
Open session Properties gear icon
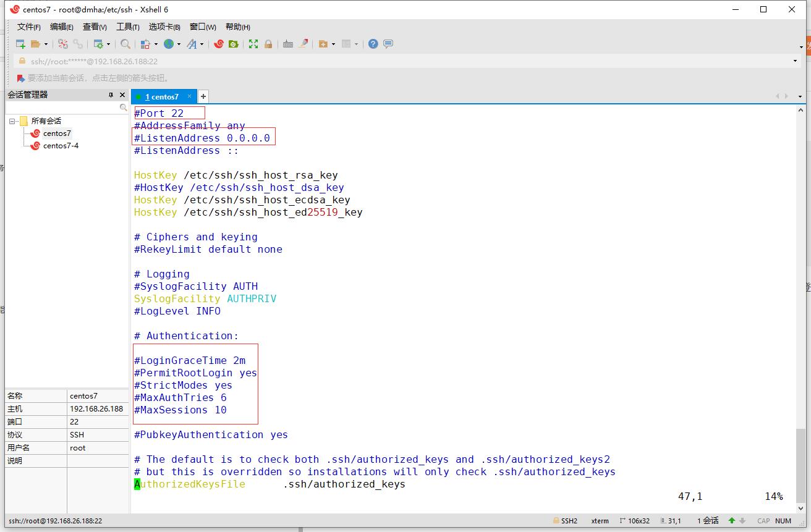click(98, 44)
